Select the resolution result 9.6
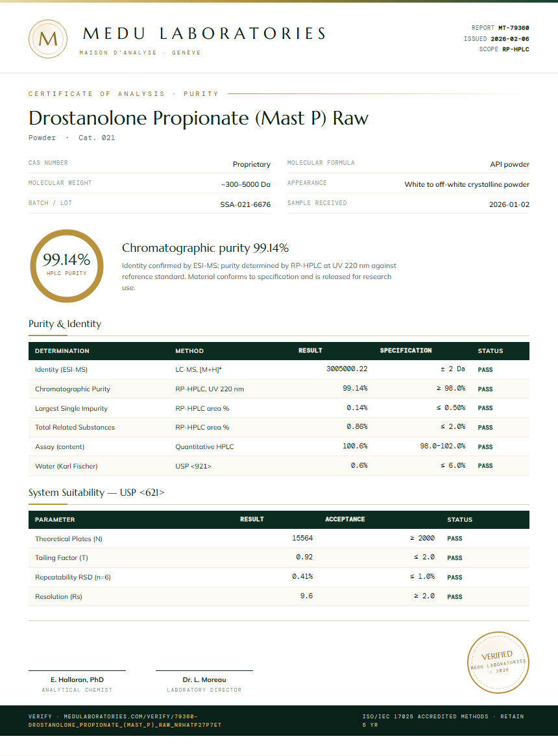 306,596
